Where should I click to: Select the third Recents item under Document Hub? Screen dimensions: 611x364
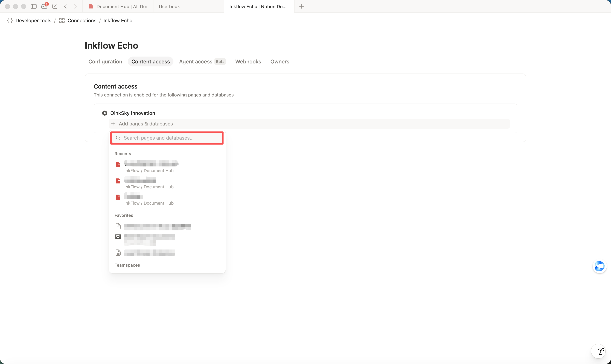click(x=167, y=199)
